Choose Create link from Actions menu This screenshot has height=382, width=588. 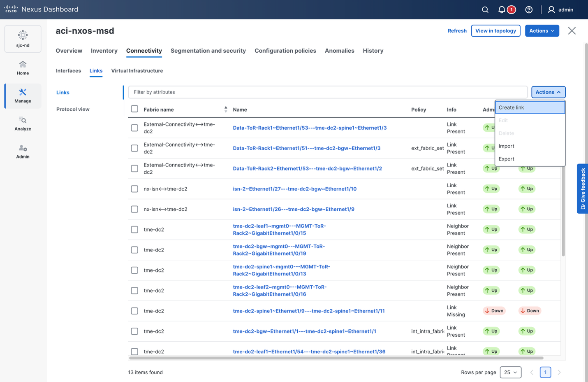(530, 107)
